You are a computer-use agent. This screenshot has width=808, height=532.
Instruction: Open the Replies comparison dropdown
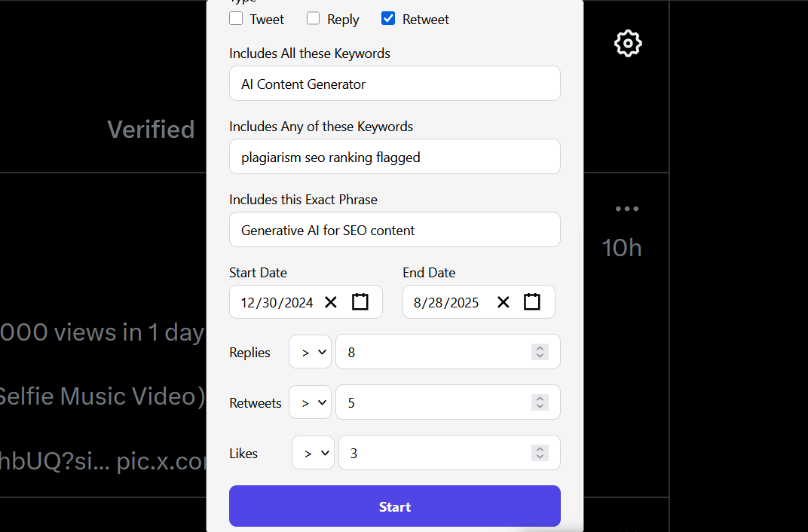[x=310, y=351]
